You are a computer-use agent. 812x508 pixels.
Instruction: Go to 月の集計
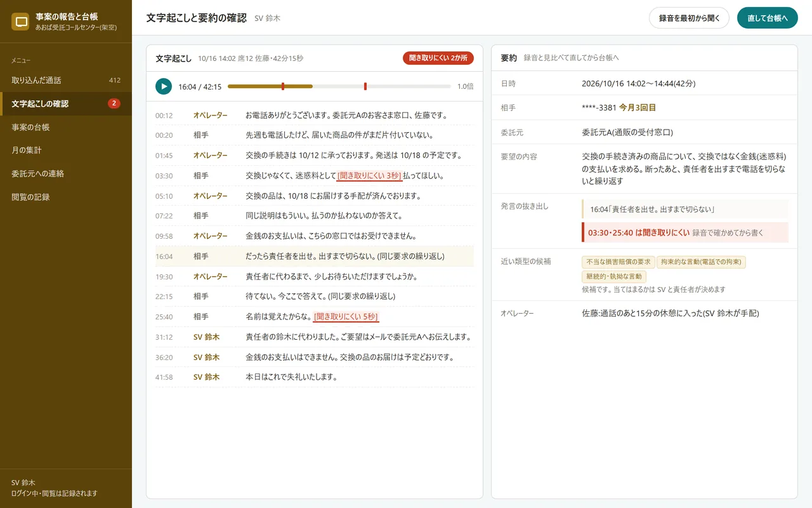tap(66, 150)
